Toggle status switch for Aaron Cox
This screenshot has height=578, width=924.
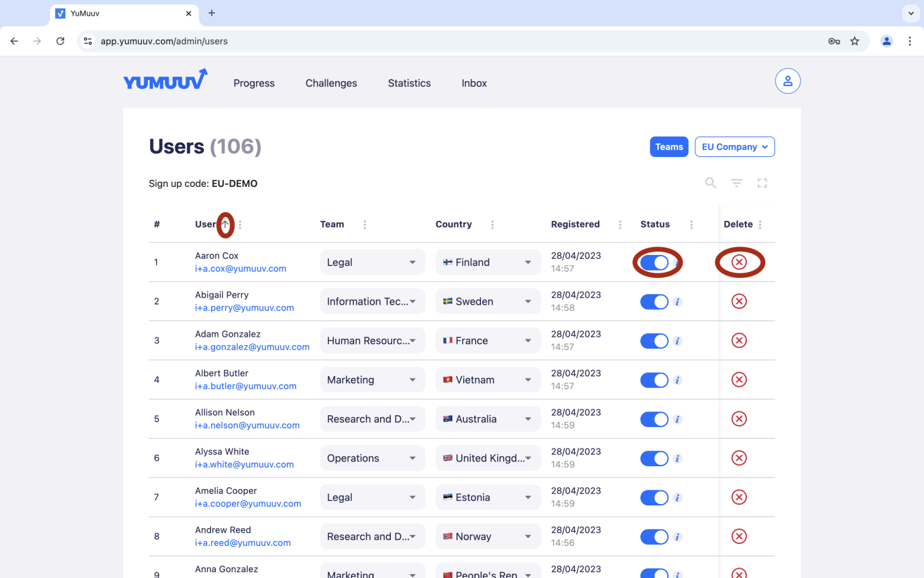coord(654,262)
